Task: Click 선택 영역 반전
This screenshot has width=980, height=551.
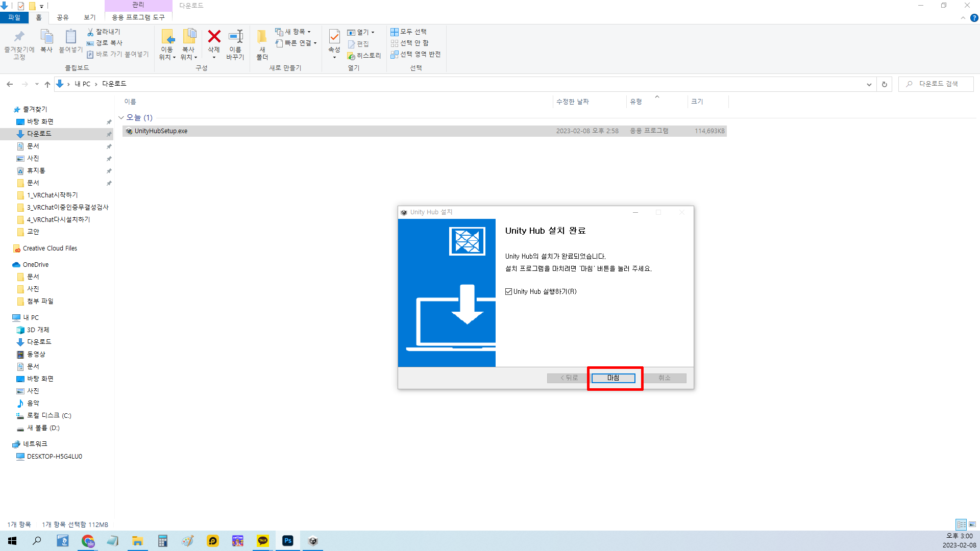Action: click(x=415, y=54)
